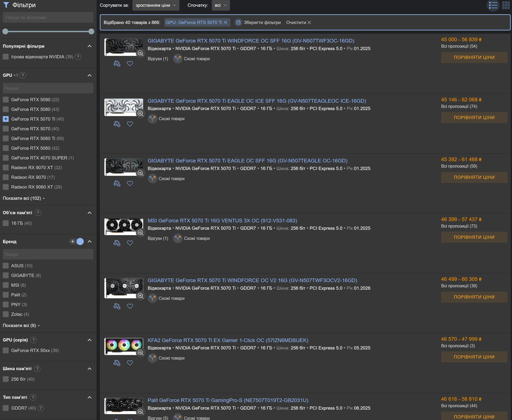Open all offers (54) for WINDFORCE OC SFF
Viewport: 512px width, 420px height.
(459, 46)
